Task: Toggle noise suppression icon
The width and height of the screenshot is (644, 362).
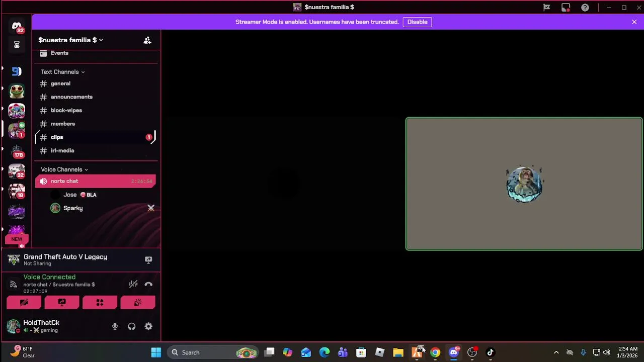Action: pos(133,284)
